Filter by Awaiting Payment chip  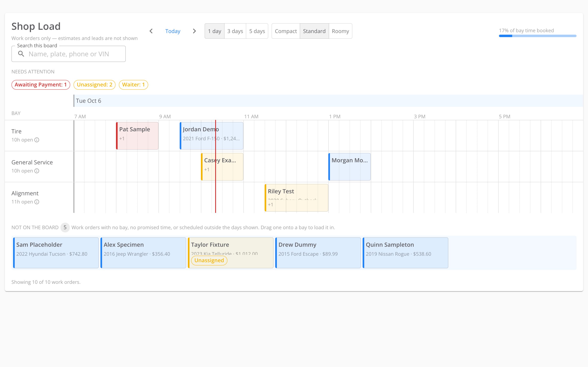point(41,85)
